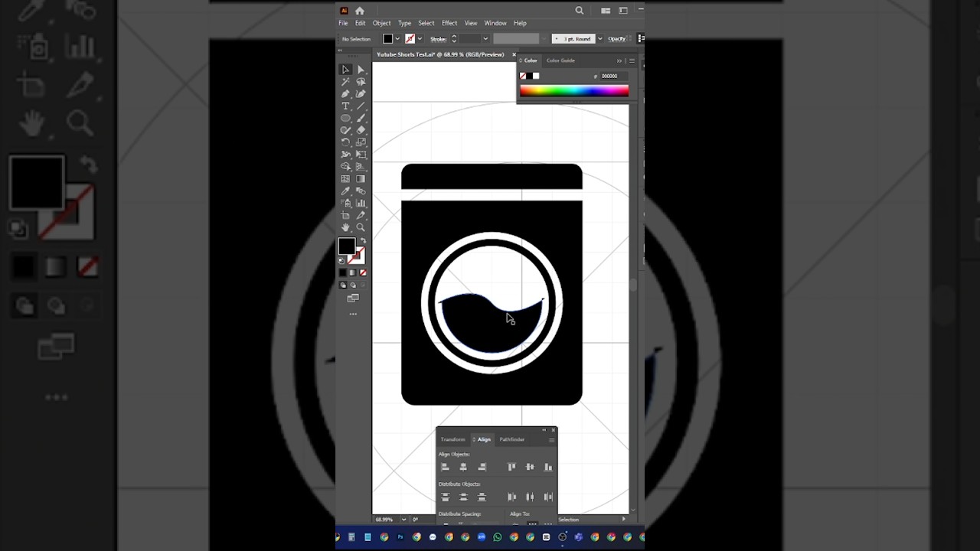Open zoom level dropdown at 68.99%
Image resolution: width=980 pixels, height=551 pixels.
(403, 520)
